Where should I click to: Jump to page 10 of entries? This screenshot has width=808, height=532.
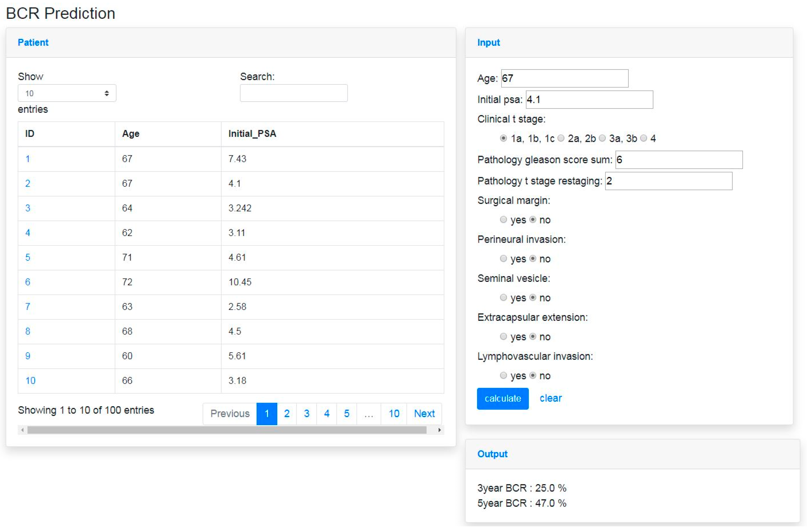[394, 413]
